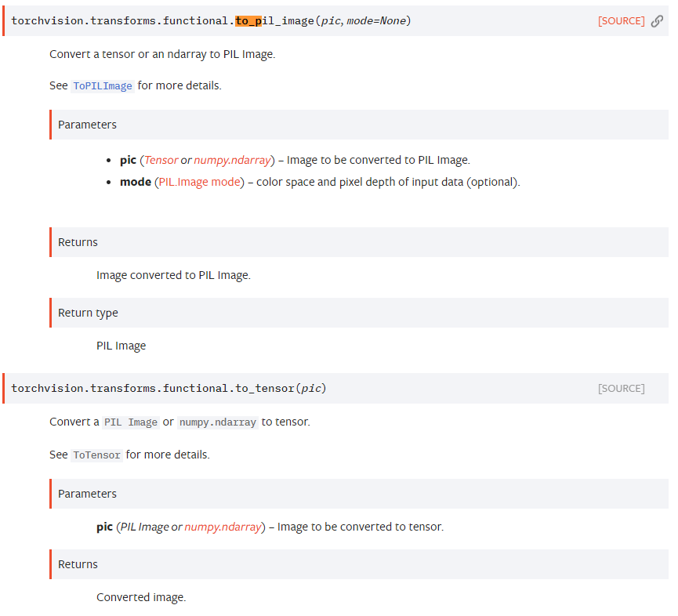Click the highlighted 'to_p' search match

click(248, 20)
